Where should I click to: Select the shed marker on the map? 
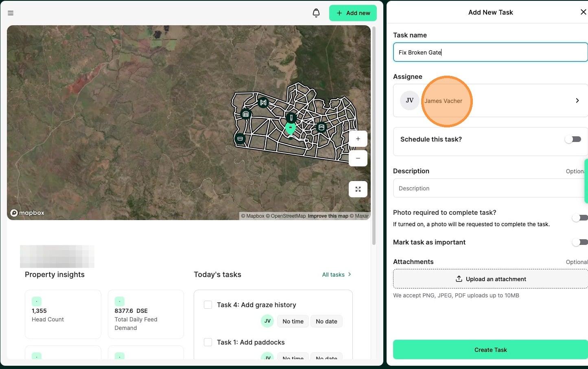tap(245, 114)
